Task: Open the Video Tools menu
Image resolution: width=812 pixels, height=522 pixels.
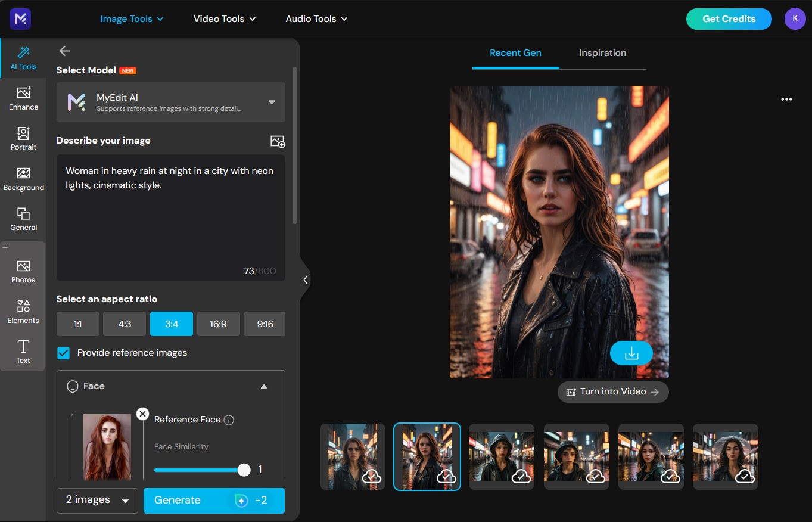Action: pyautogui.click(x=224, y=18)
